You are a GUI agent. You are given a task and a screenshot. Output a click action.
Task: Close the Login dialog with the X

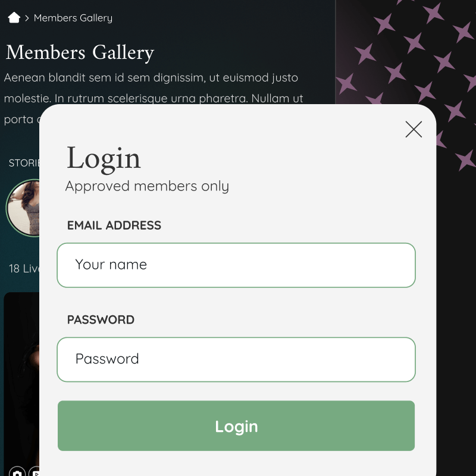click(x=414, y=129)
